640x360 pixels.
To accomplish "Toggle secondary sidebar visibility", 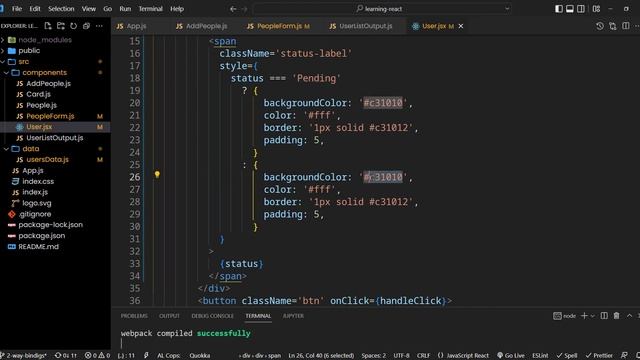I will point(581,9).
